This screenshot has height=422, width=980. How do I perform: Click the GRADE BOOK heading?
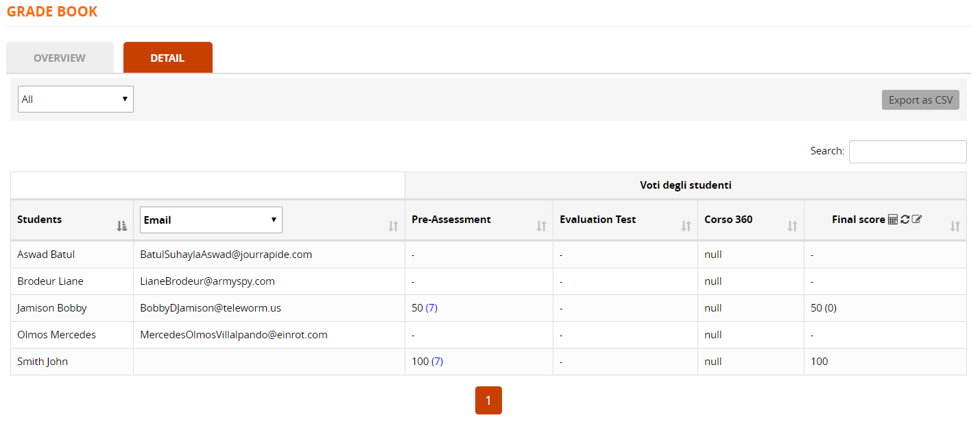pos(51,11)
